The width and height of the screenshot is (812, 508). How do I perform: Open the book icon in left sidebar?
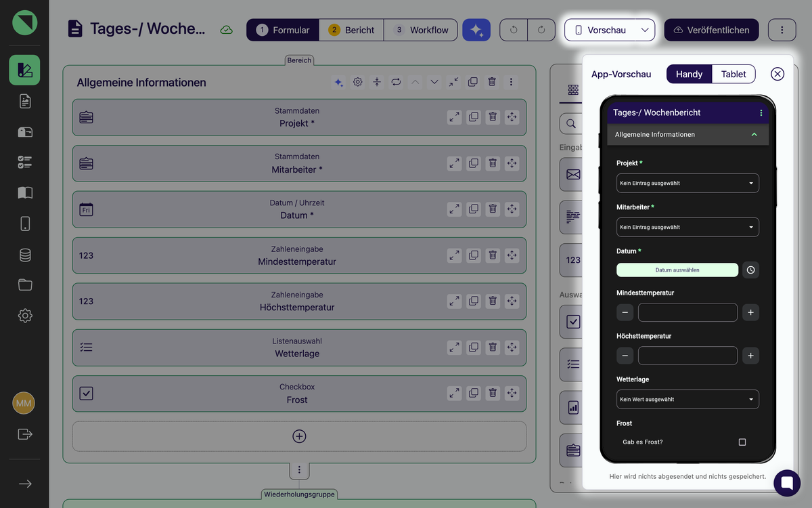[25, 193]
